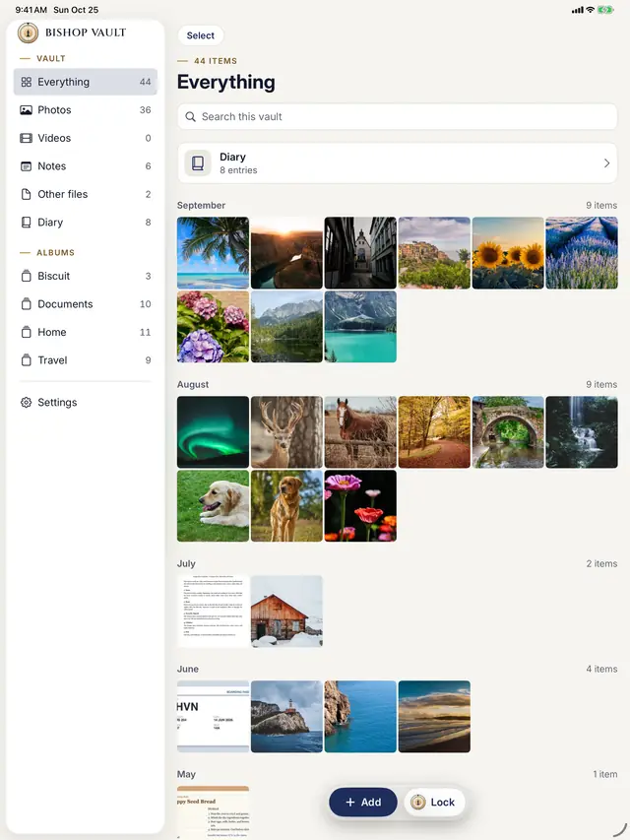This screenshot has width=630, height=840.
Task: Open the lighthouse on cliff photo
Action: click(286, 717)
